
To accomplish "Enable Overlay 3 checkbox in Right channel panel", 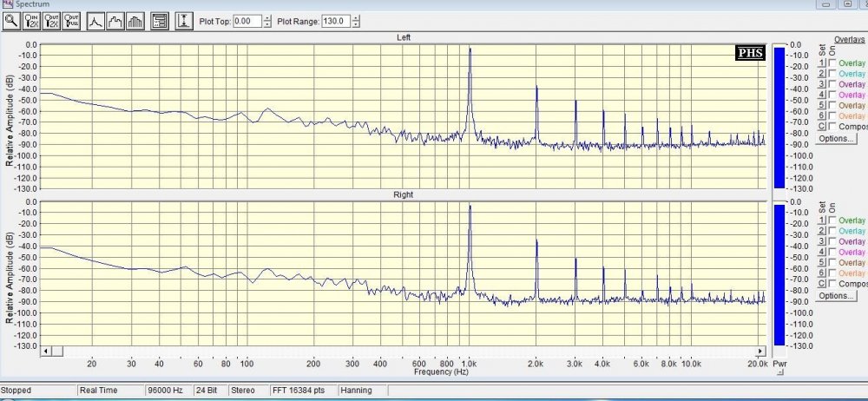I will pyautogui.click(x=833, y=241).
